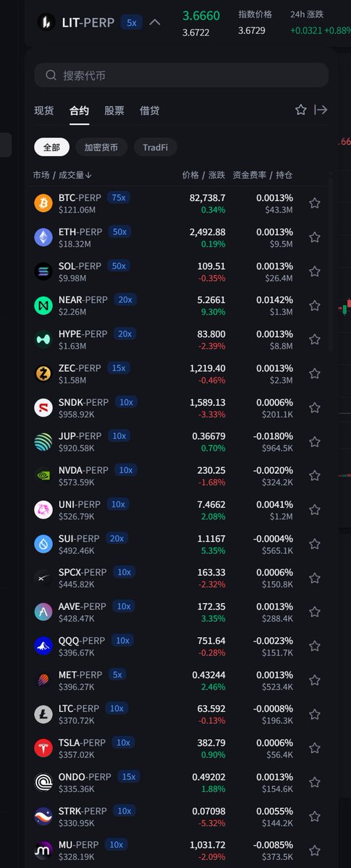Select the 加密货币 filter button
This screenshot has height=868, width=351.
click(x=101, y=147)
